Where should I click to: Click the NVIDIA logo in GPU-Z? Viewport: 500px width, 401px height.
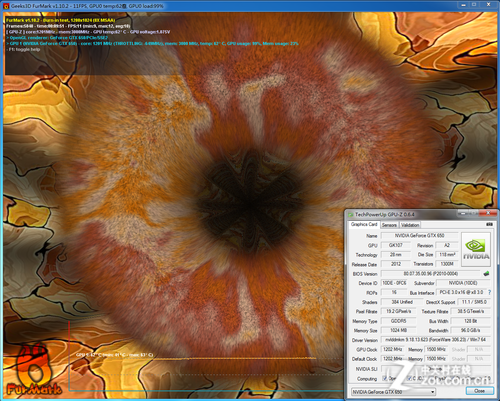coord(476,249)
